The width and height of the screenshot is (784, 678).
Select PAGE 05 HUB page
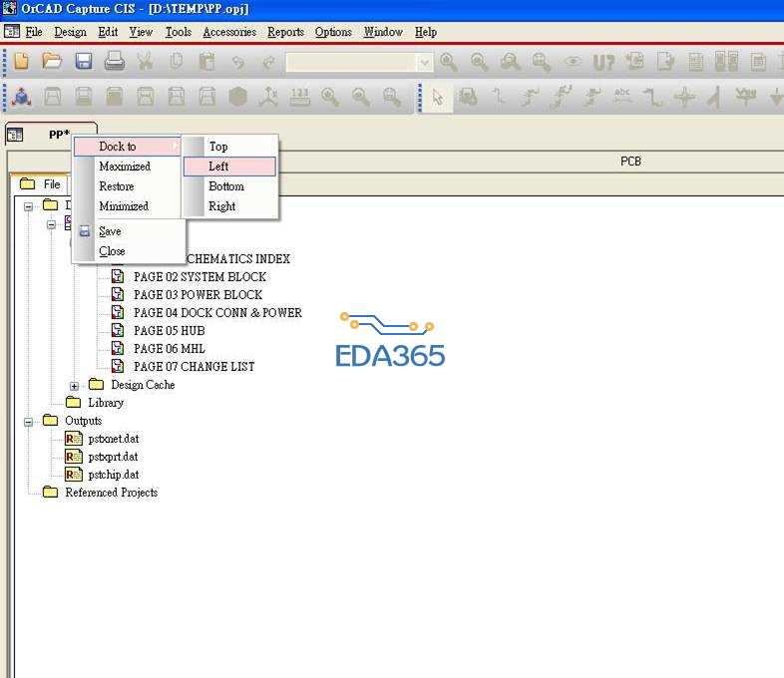[x=169, y=331]
